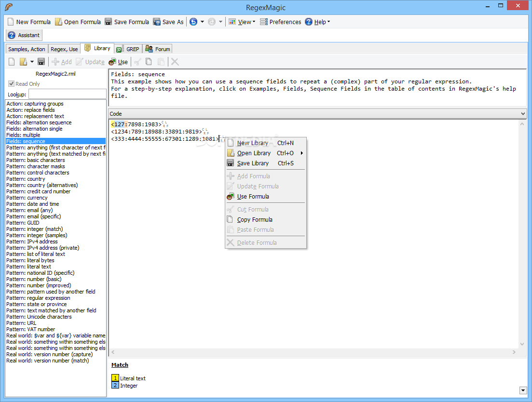Click the blue Integer color swatch

[x=115, y=386]
